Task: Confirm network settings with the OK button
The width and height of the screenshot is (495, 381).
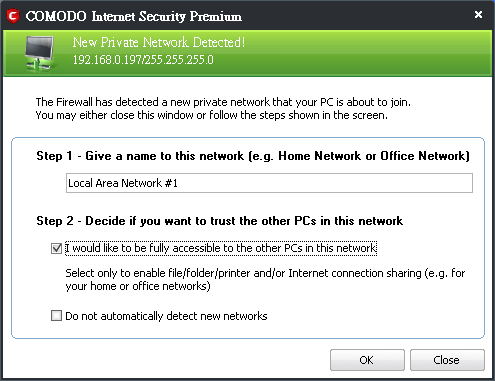Action: click(x=367, y=360)
